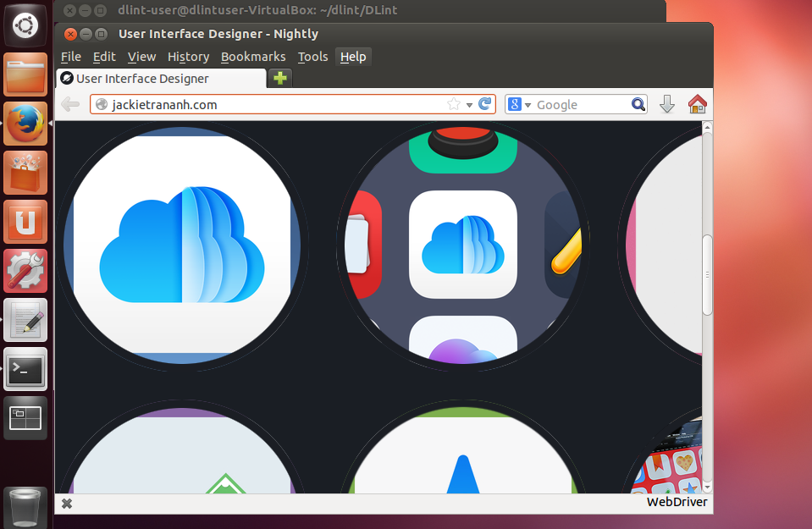Screen dimensions: 812x529
Task: Expand the URL history dropdown arrow
Action: [x=469, y=105]
